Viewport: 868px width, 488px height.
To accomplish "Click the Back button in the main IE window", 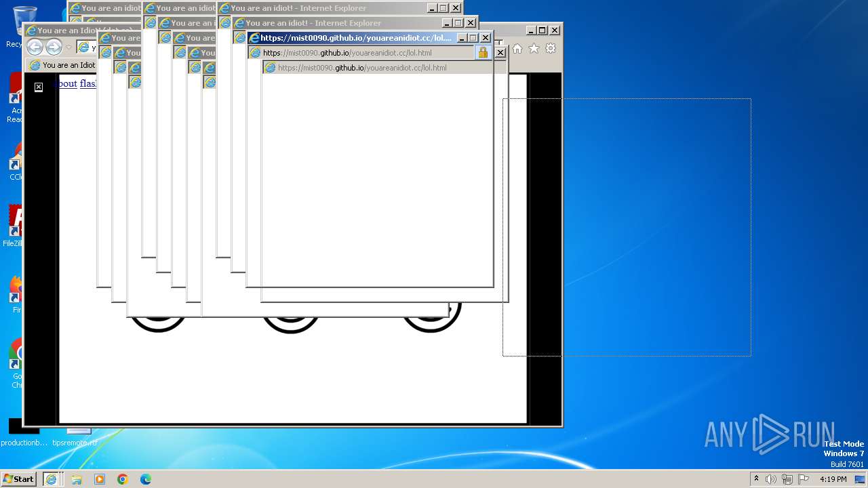I will point(35,47).
